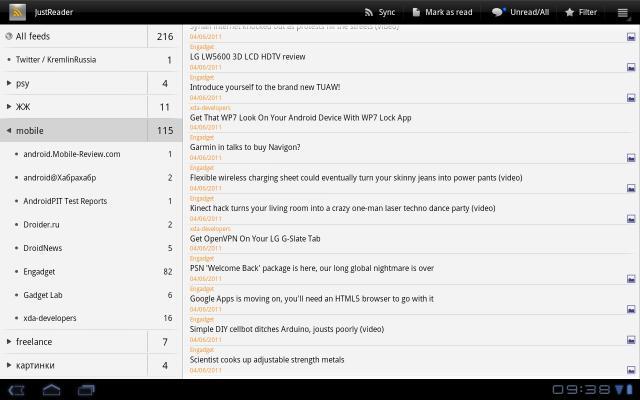Open the JustReader app icon
The height and width of the screenshot is (400, 640).
(17, 12)
